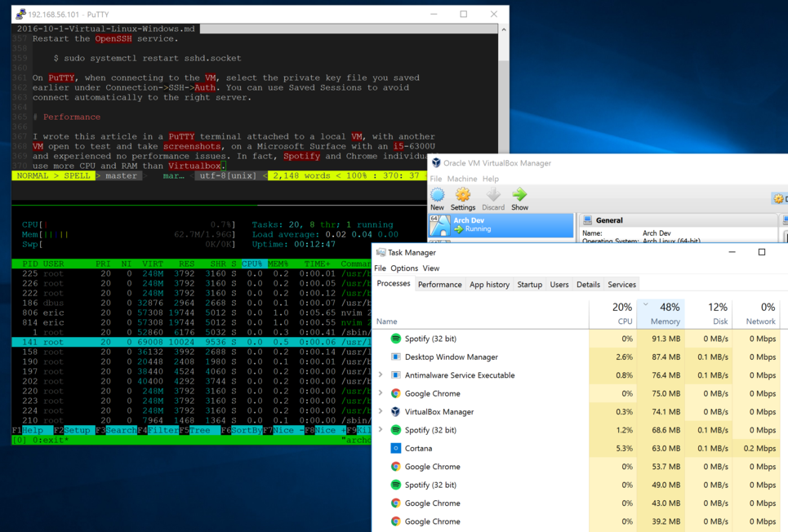Open the Task Manager Options menu
This screenshot has height=532, width=788.
404,268
